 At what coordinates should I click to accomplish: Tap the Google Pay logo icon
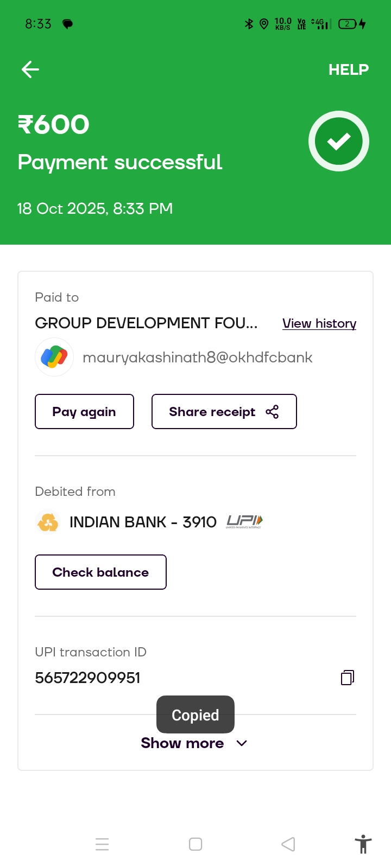pyautogui.click(x=54, y=357)
